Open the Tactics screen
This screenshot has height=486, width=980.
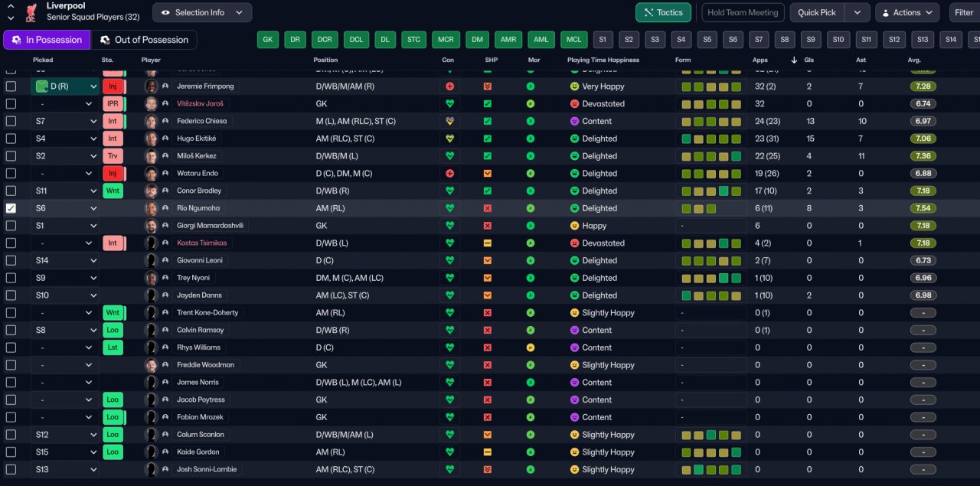pyautogui.click(x=663, y=12)
